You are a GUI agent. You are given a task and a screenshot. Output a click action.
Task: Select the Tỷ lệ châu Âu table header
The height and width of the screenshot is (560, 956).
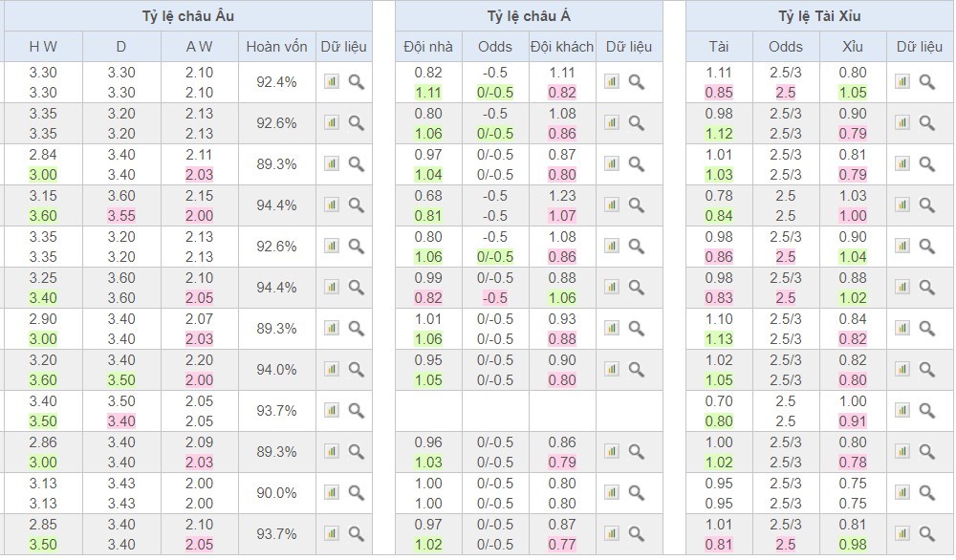tap(186, 16)
